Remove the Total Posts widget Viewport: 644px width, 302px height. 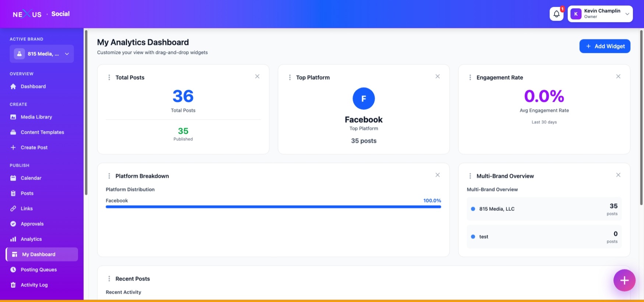click(257, 77)
